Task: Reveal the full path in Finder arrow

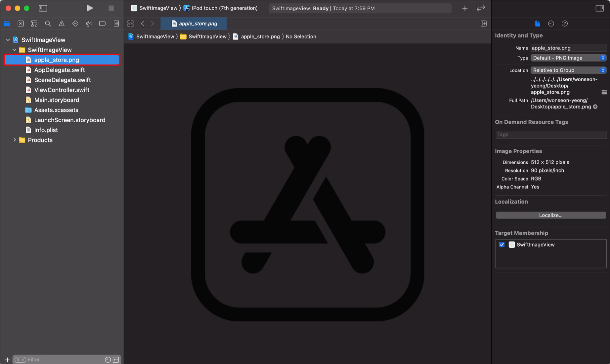Action: tap(595, 107)
